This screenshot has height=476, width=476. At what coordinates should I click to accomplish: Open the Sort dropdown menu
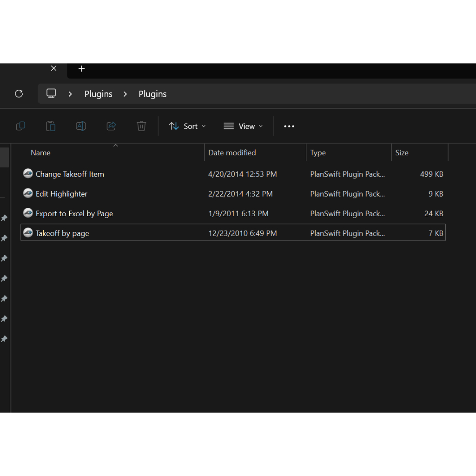click(187, 126)
